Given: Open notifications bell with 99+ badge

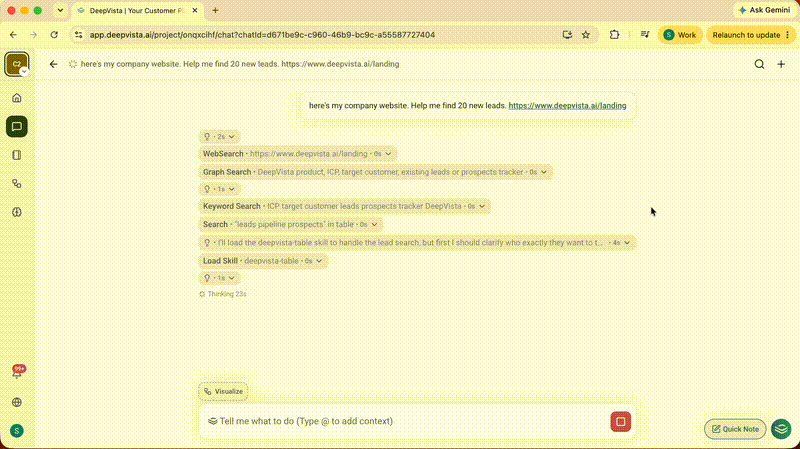Looking at the screenshot, I should (17, 372).
